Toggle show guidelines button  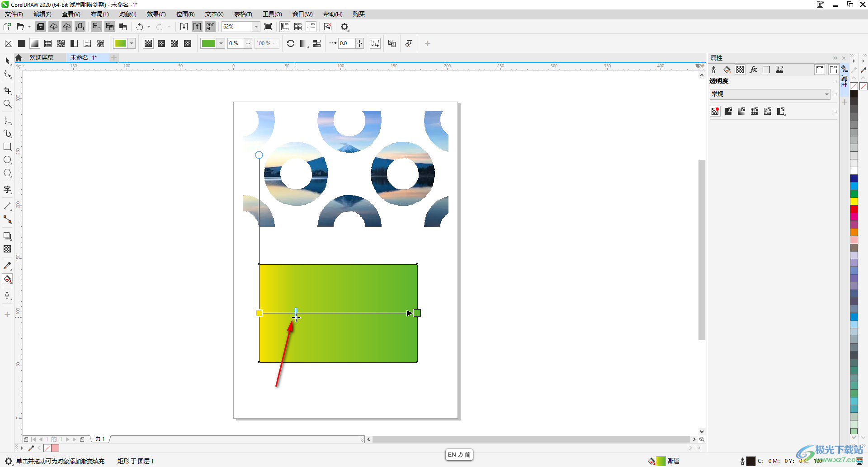(x=311, y=27)
